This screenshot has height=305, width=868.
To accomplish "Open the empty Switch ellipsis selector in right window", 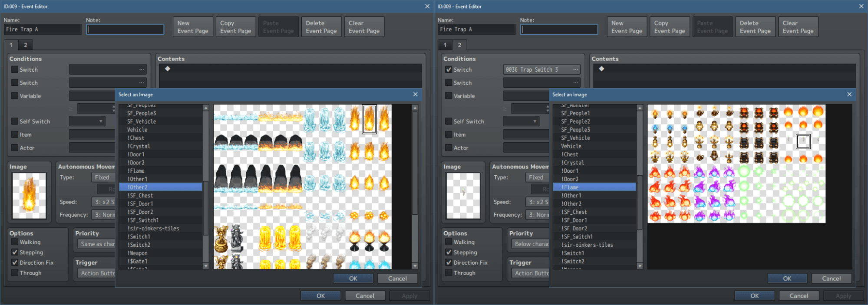I will point(575,82).
